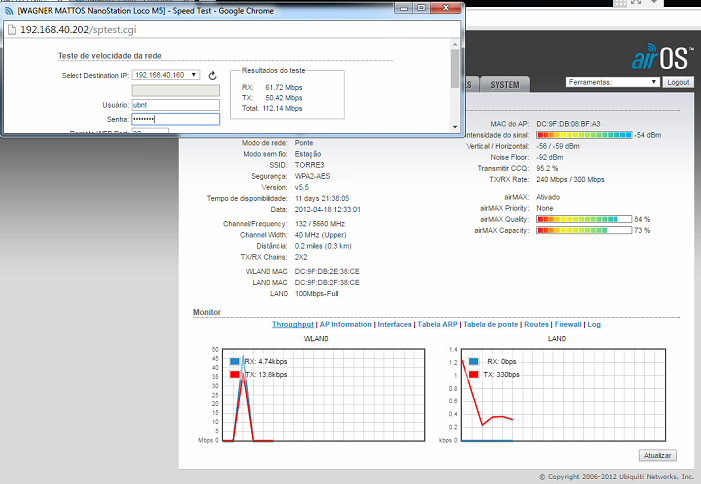Click the airMAX Quality bar
Image resolution: width=701 pixels, height=484 pixels.
[x=584, y=219]
